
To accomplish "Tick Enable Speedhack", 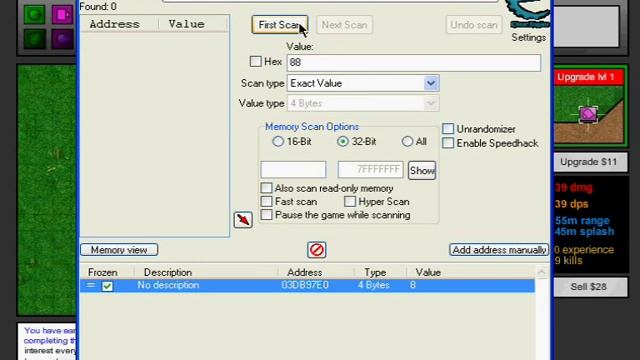I will 448,143.
